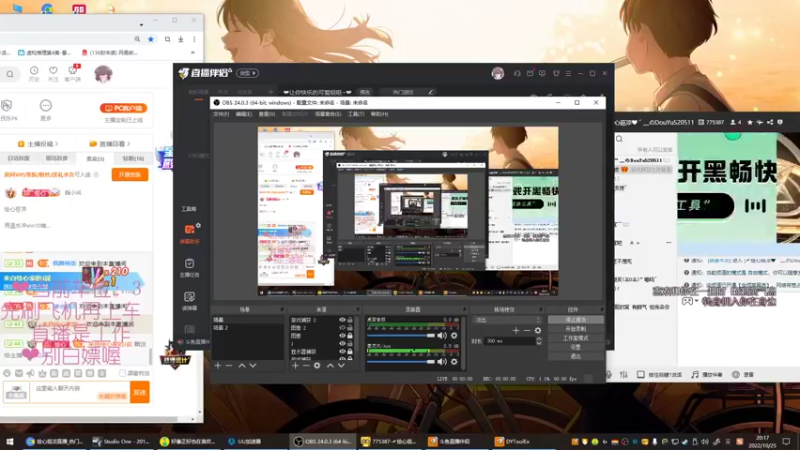The image size is (800, 450).
Task: Remove the selected source with the minus icon
Action: [x=306, y=366]
